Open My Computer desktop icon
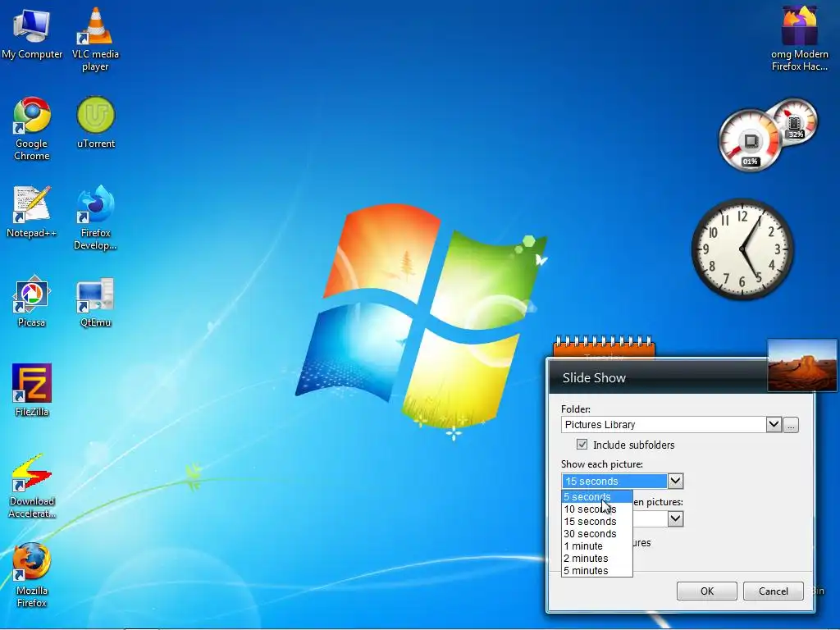Viewport: 840px width, 630px height. pos(32,33)
